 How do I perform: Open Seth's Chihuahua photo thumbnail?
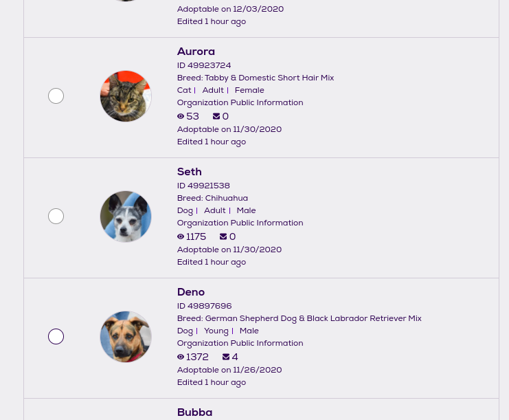(x=126, y=217)
